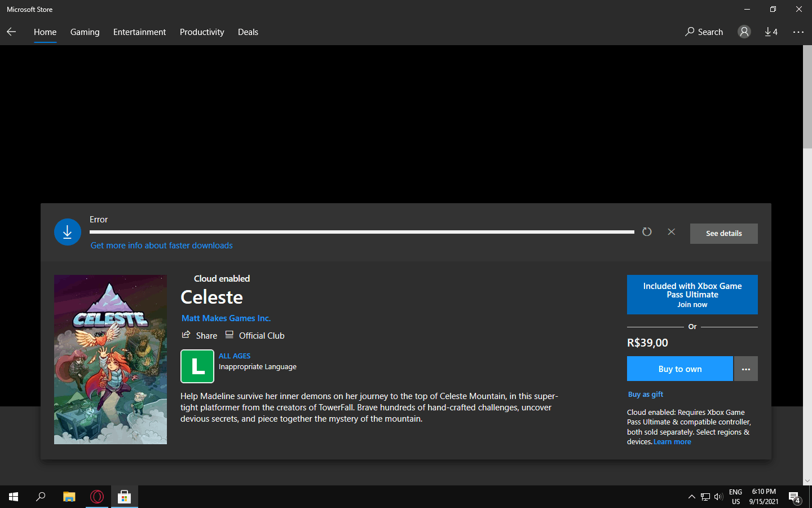Click the See details button
This screenshot has height=508, width=812.
(724, 234)
